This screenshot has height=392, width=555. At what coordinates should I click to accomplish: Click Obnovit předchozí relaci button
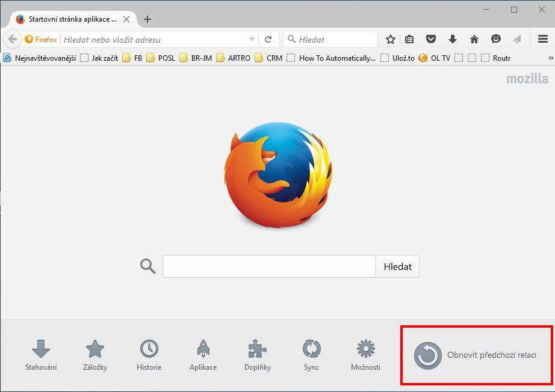475,355
